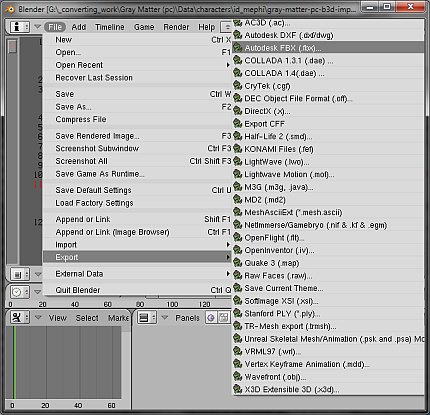This screenshot has width=430, height=415.
Task: Click the Blender logo in the title bar
Action: pyautogui.click(x=10, y=9)
